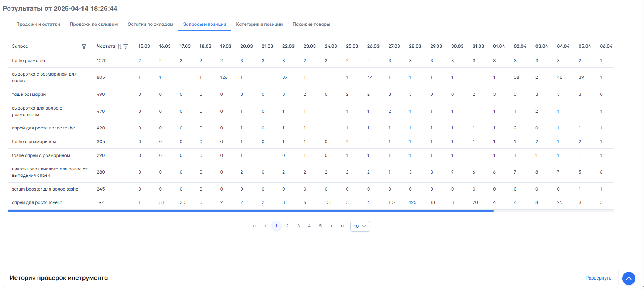The width and height of the screenshot is (644, 290).
Task: Open the filter icon beside Частота
Action: (126, 47)
